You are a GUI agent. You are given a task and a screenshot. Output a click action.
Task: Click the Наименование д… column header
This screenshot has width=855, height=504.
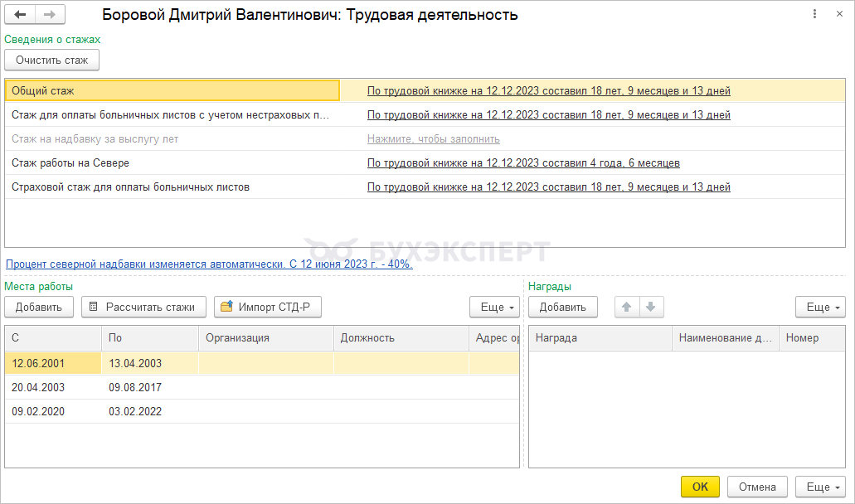coord(726,338)
